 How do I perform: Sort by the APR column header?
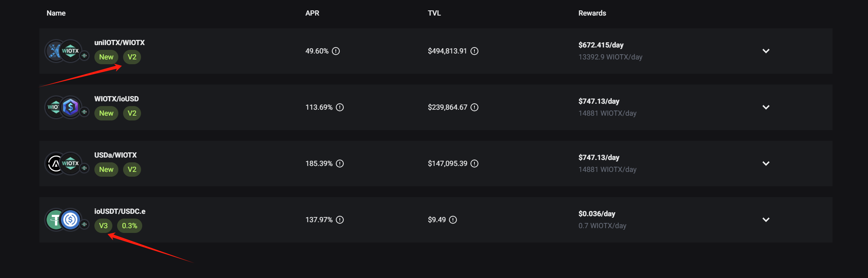[x=312, y=13]
